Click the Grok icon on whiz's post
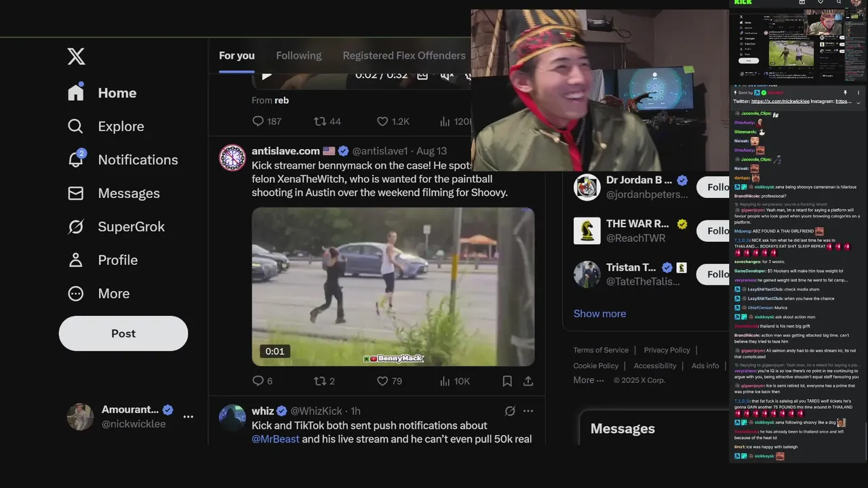This screenshot has width=868, height=488. (510, 411)
